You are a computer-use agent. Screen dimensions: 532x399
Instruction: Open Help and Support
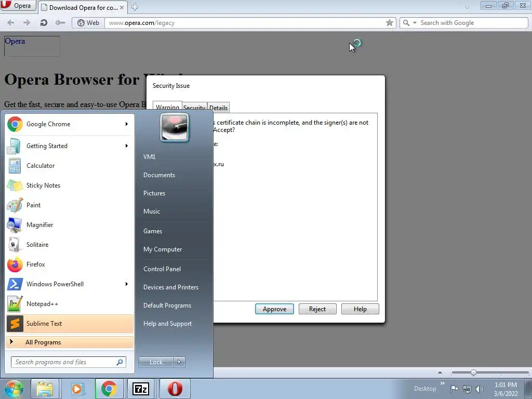point(168,324)
